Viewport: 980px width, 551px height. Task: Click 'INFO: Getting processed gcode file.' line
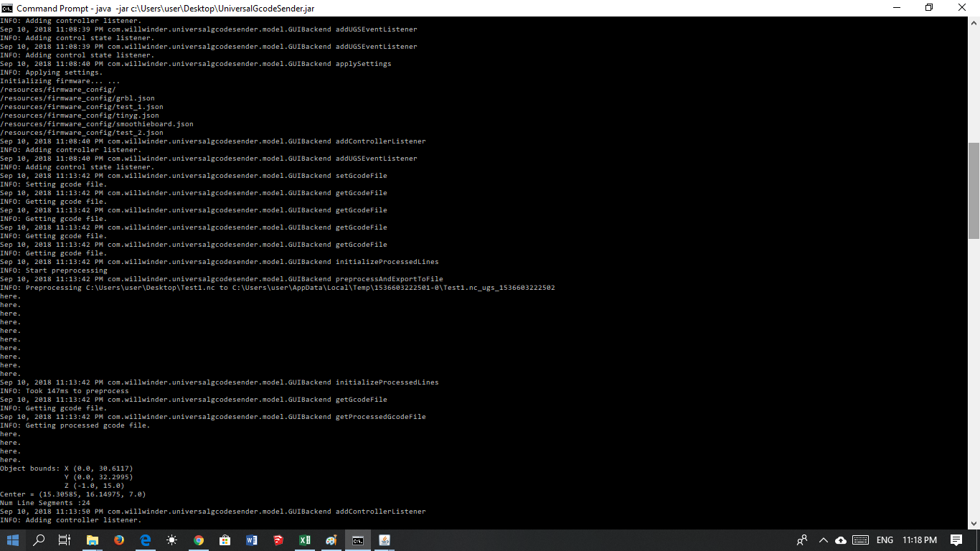(x=75, y=425)
